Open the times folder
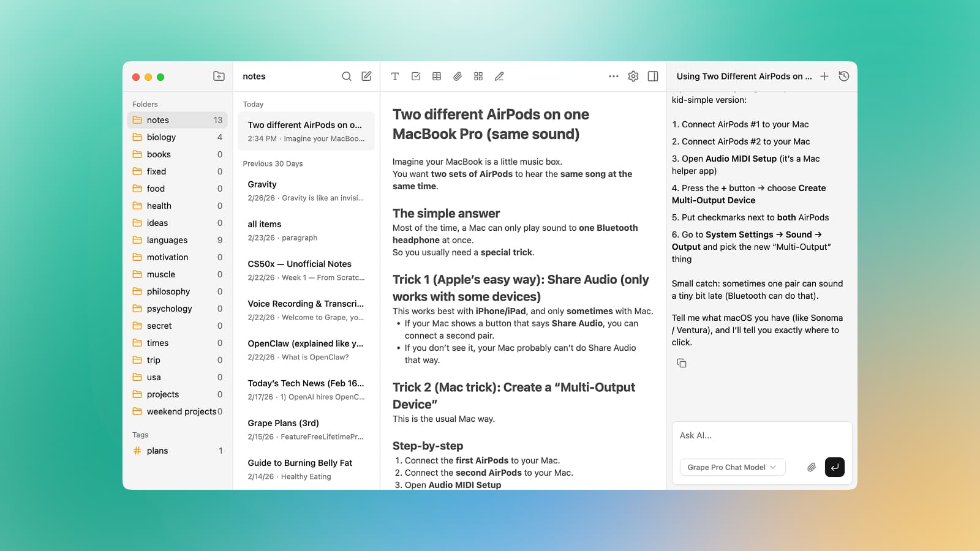 (x=178, y=343)
